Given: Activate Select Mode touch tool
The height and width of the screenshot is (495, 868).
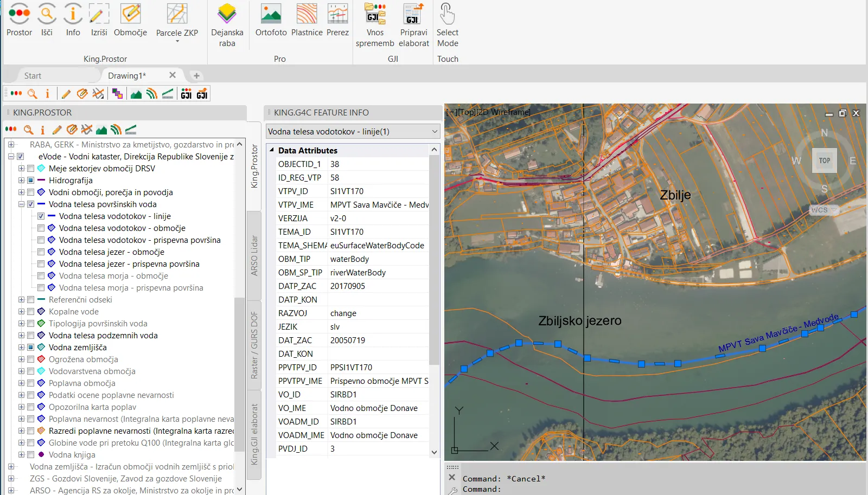Looking at the screenshot, I should pyautogui.click(x=447, y=15).
